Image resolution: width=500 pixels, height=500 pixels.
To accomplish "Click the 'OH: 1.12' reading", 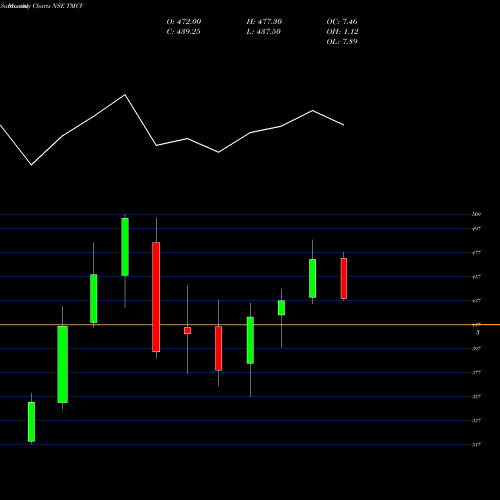I will click(342, 32).
